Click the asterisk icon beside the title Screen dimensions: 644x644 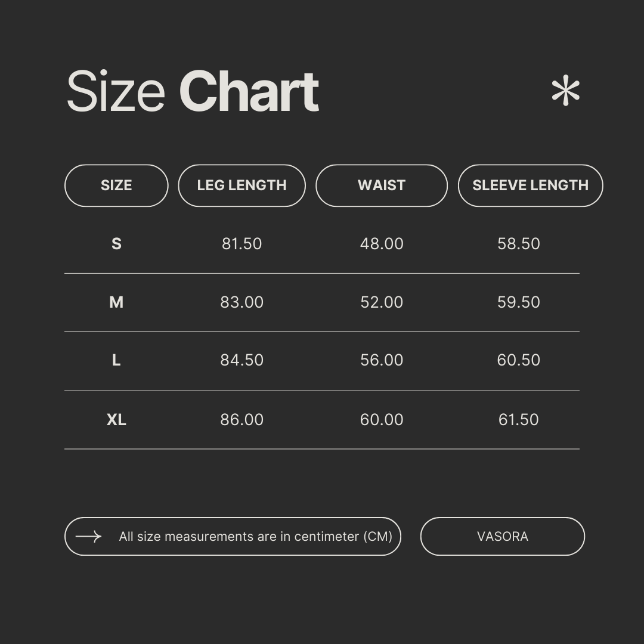(565, 91)
